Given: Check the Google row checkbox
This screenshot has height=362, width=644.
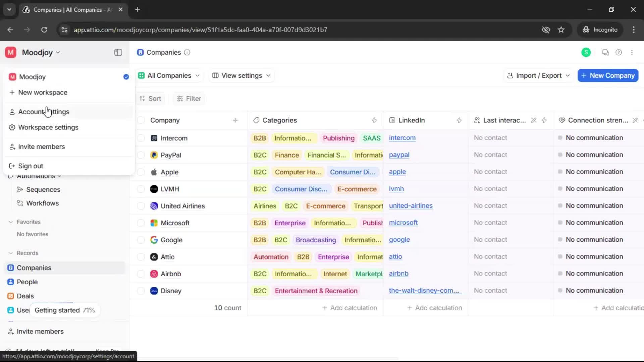Looking at the screenshot, I should pos(141,240).
